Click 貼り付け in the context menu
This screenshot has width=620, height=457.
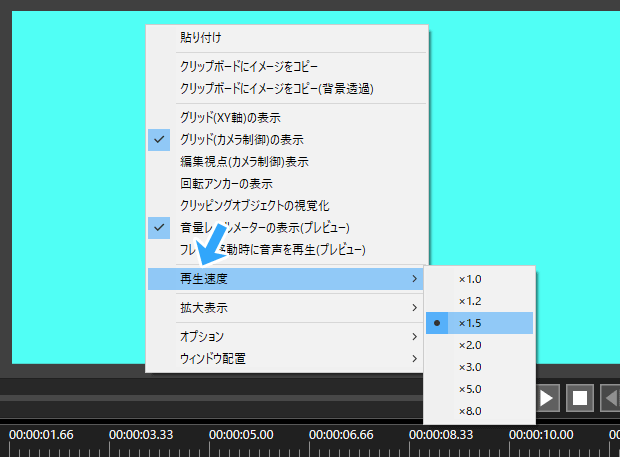point(287,38)
